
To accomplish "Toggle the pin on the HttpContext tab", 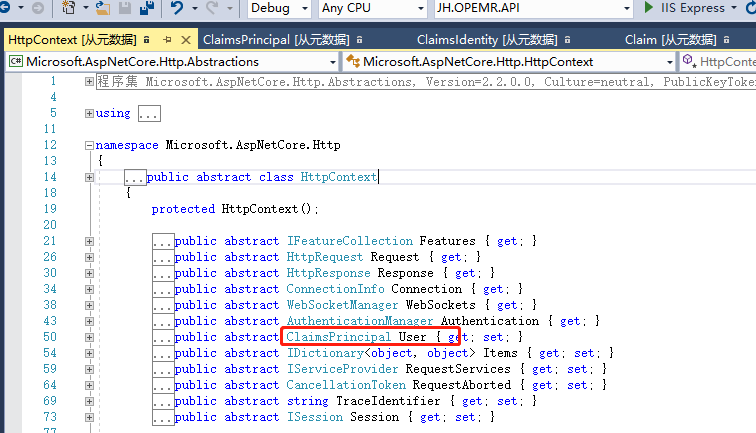I will tap(167, 40).
